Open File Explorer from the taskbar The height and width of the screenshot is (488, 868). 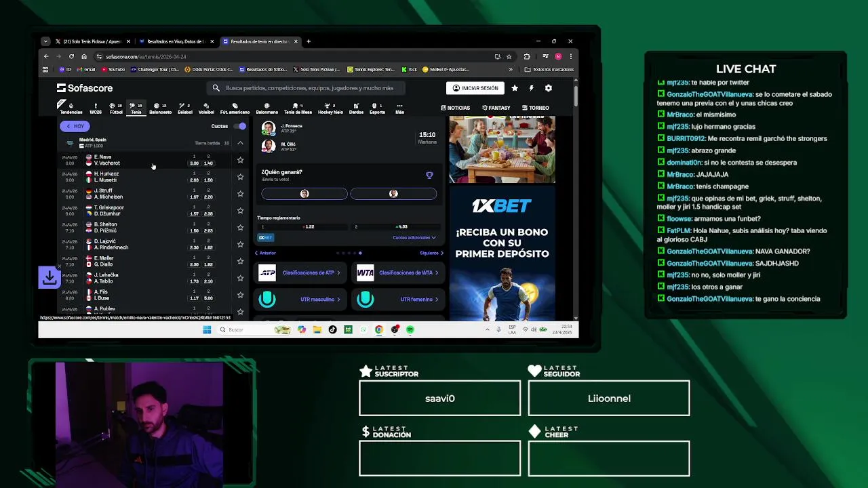(x=317, y=329)
